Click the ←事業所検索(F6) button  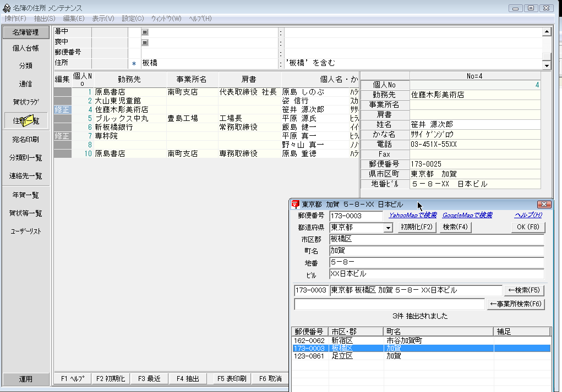[x=516, y=304]
